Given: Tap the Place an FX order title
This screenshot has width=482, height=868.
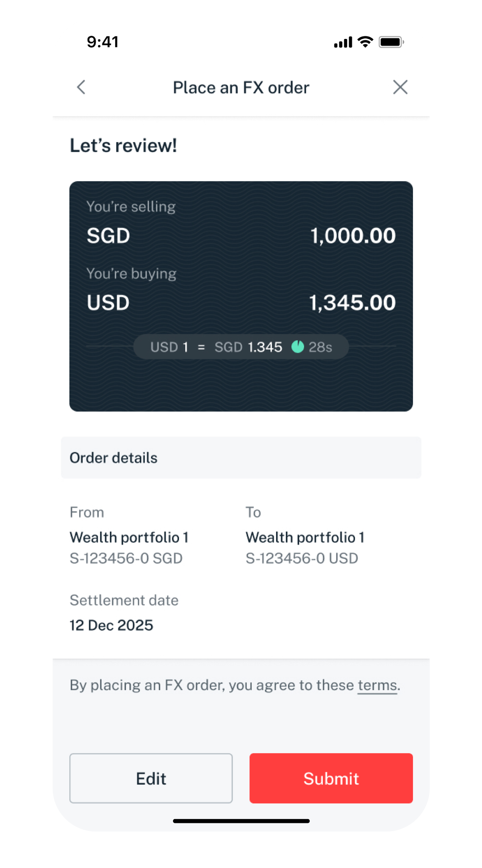Looking at the screenshot, I should [241, 87].
